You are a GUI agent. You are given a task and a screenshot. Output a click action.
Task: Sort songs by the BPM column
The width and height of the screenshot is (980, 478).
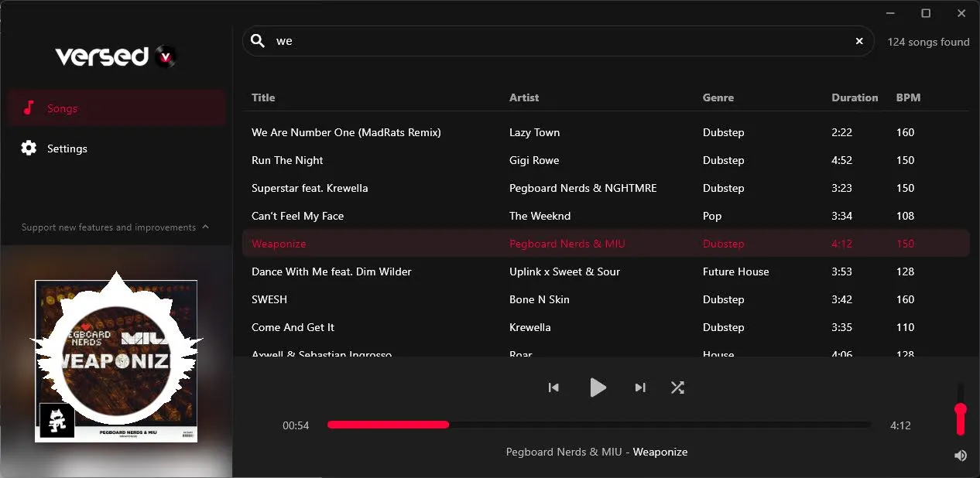(907, 97)
